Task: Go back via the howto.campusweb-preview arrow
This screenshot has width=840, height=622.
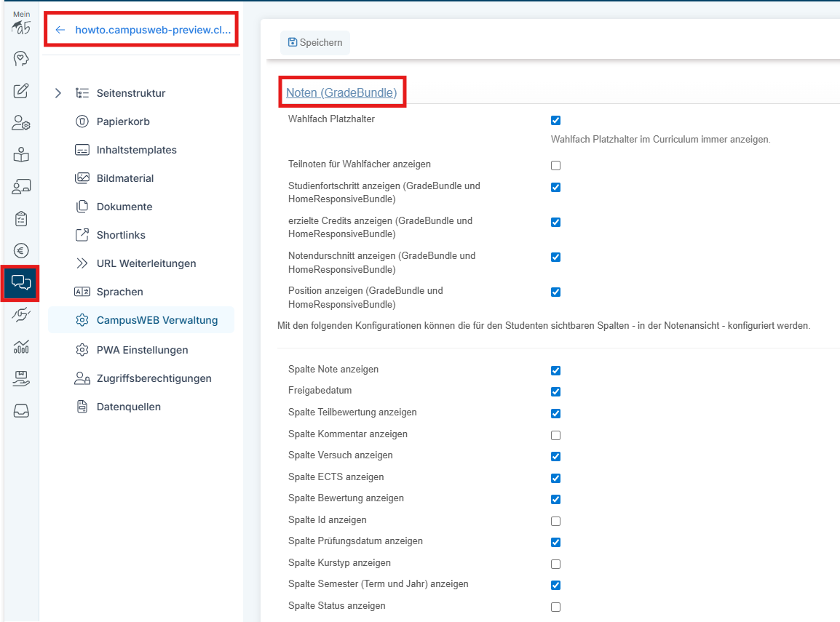Action: [60, 30]
